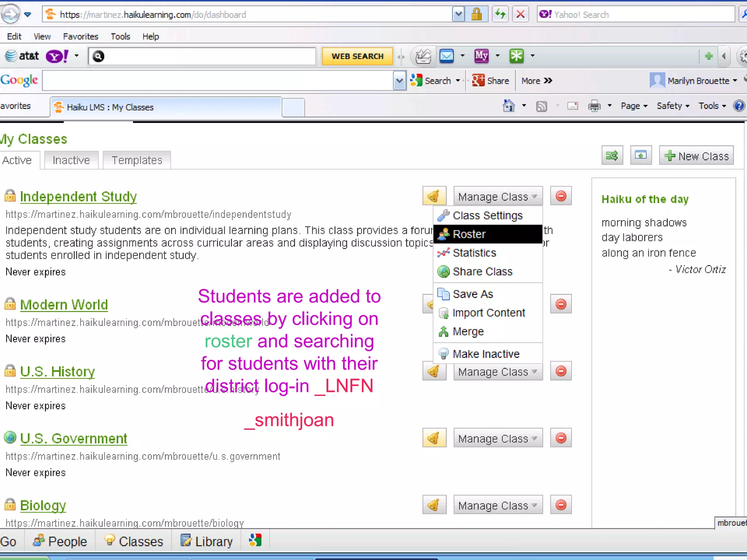Expand the More chevron on Google toolbar
Viewport: 747px width, 560px height.
[537, 81]
